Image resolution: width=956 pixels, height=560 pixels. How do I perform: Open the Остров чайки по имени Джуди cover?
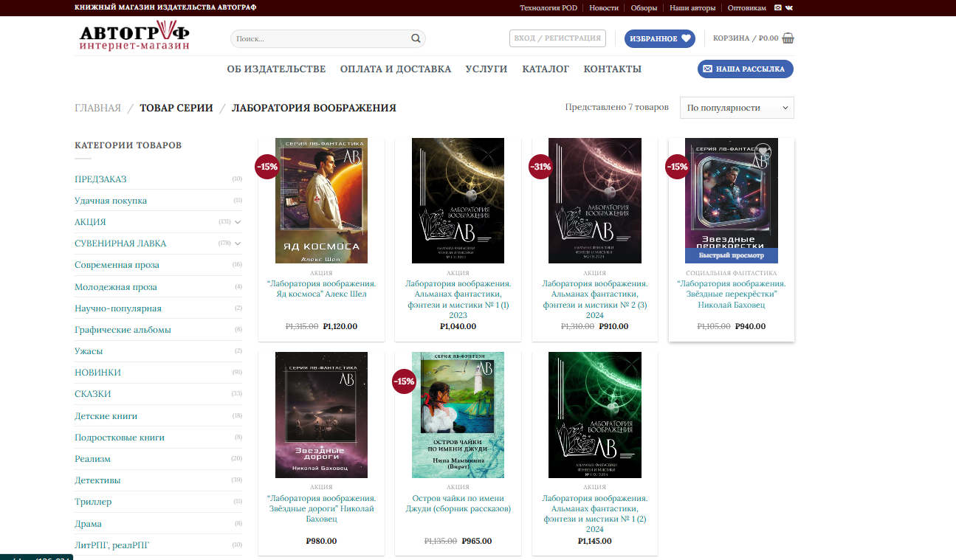click(x=458, y=415)
